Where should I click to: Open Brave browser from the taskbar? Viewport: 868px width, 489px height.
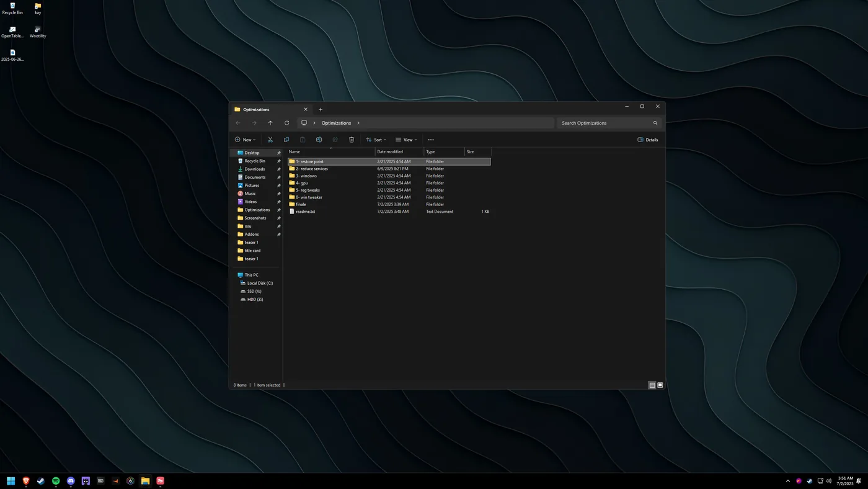(x=26, y=481)
